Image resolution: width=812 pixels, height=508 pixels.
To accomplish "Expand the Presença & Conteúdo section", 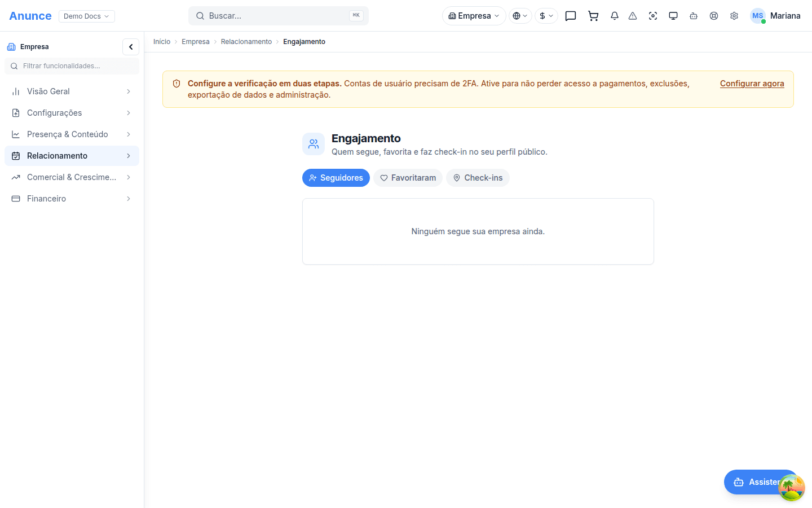I will pyautogui.click(x=72, y=134).
